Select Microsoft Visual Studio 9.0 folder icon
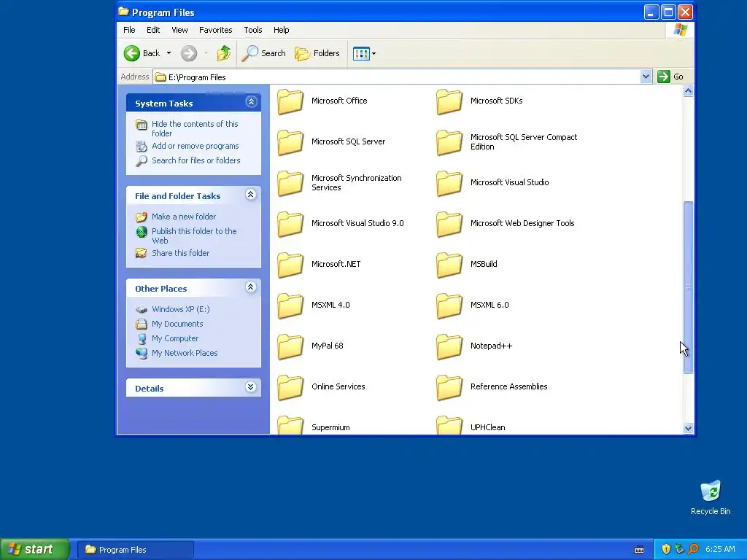Screen dimensions: 747x560 coord(290,224)
